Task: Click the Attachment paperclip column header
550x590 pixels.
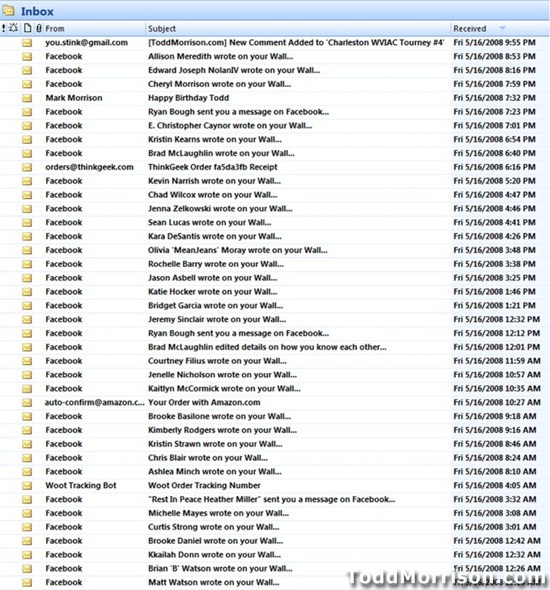Action: coord(39,28)
